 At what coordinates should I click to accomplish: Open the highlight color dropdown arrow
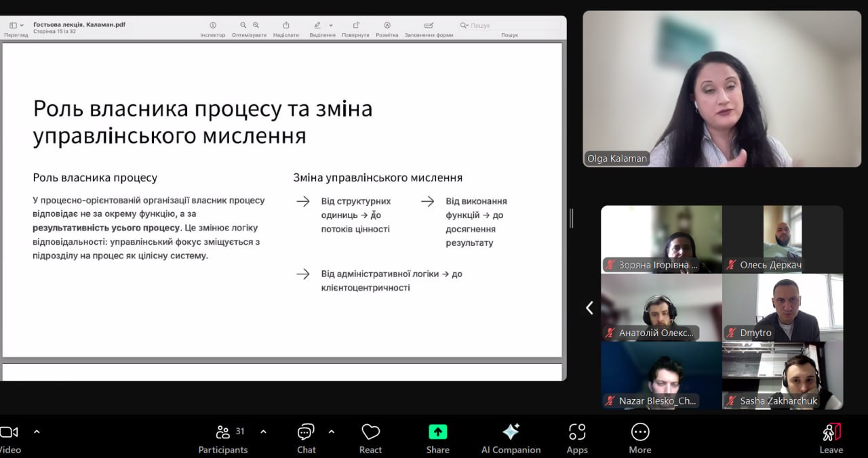tap(331, 25)
